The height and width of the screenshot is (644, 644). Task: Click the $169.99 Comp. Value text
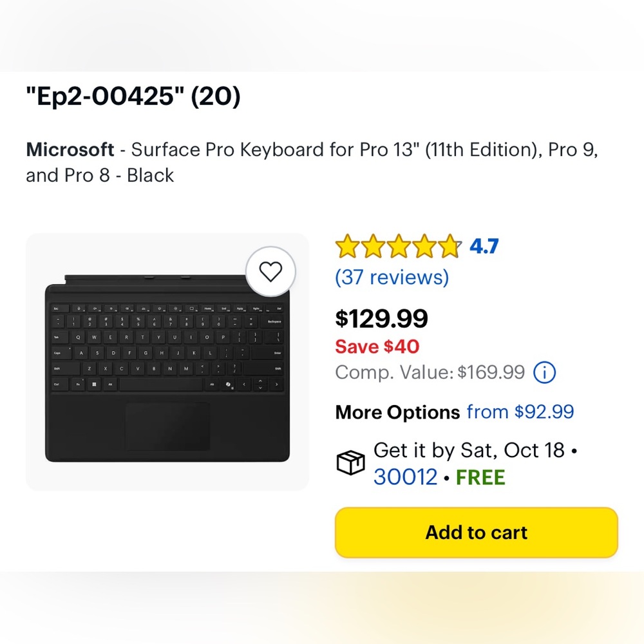coord(492,372)
